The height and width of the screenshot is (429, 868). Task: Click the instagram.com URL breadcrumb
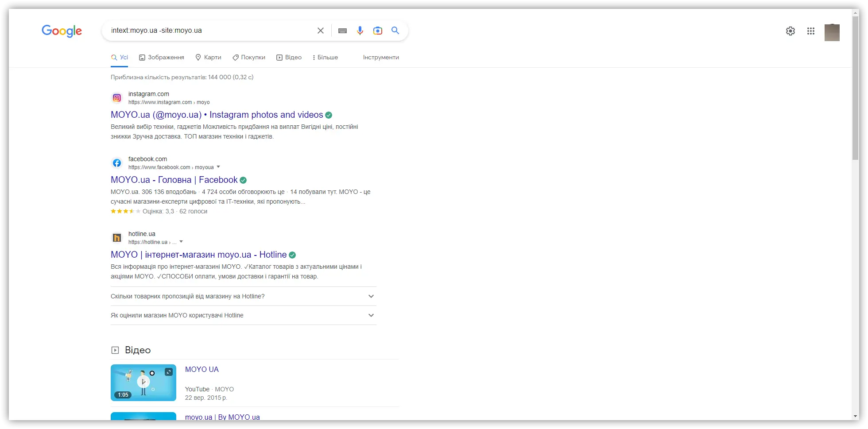coord(169,102)
